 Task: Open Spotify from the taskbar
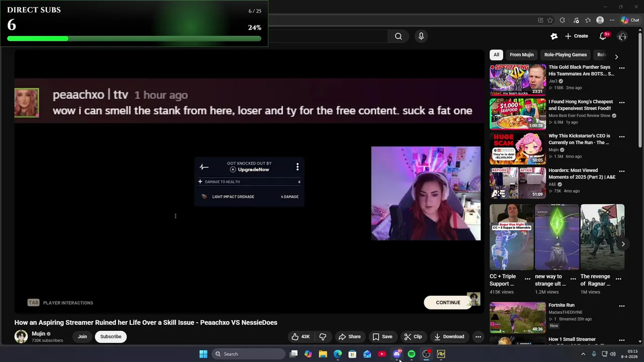(412, 354)
